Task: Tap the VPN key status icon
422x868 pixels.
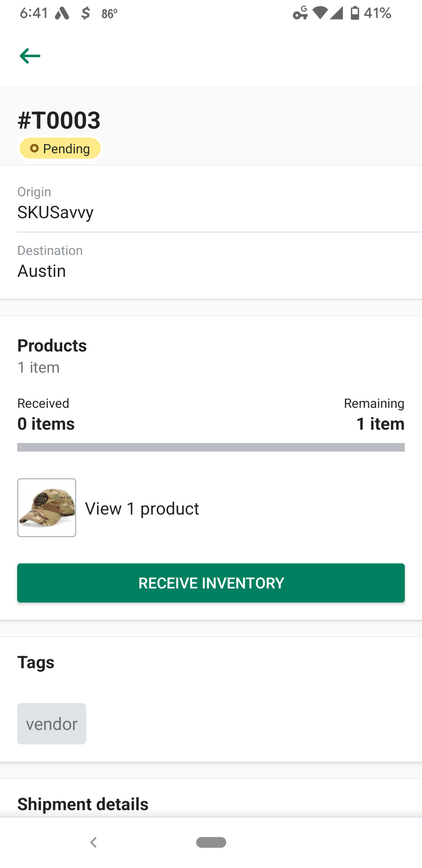Action: click(x=300, y=13)
